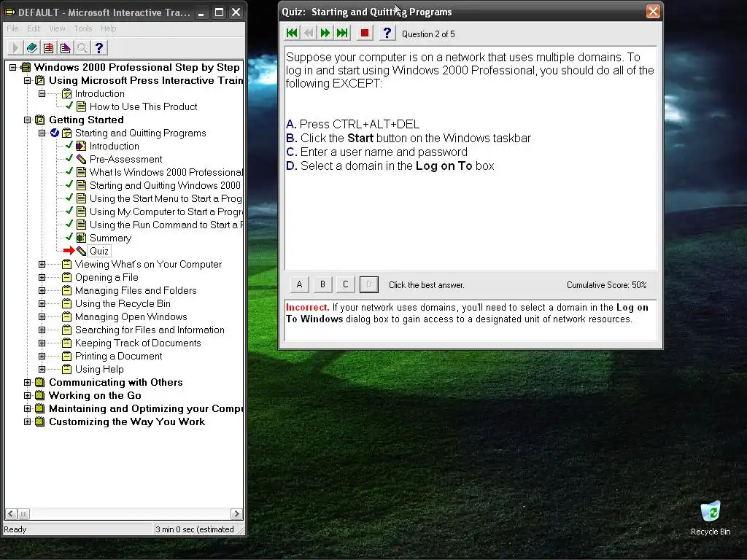Open the View menu
This screenshot has height=560, width=747.
[57, 28]
